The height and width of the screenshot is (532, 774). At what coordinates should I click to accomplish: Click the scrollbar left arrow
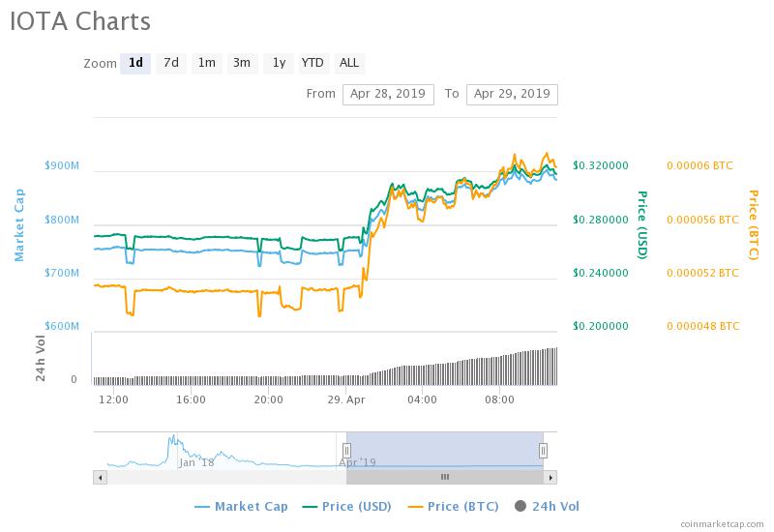pyautogui.click(x=101, y=477)
